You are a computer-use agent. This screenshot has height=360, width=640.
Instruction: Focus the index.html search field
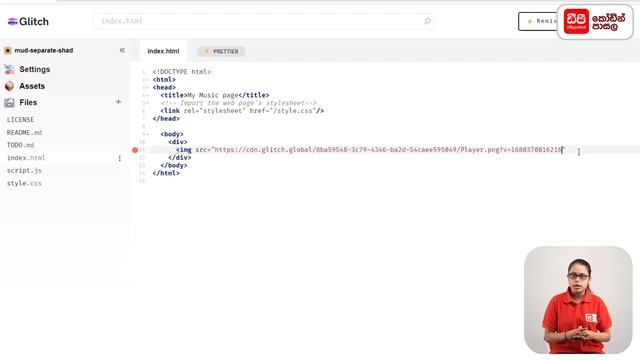263,21
